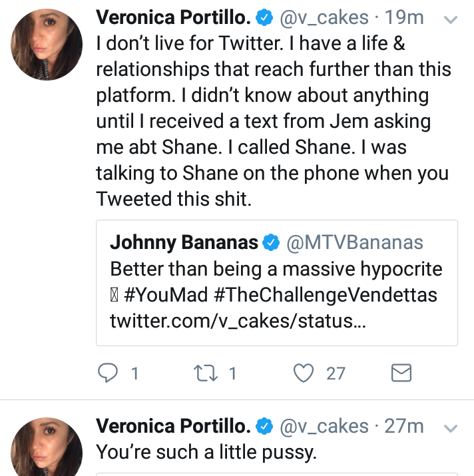Open tweet options chevron on 27m tweet
The width and height of the screenshot is (474, 476).
click(450, 428)
